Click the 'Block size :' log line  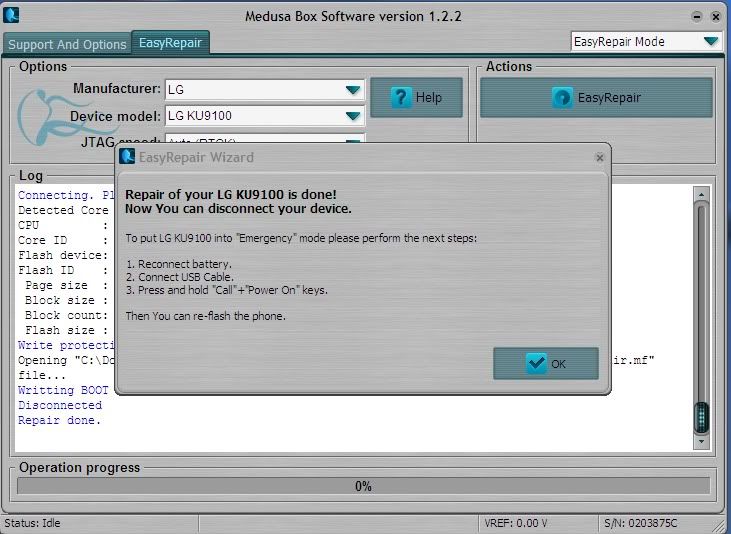click(x=66, y=300)
